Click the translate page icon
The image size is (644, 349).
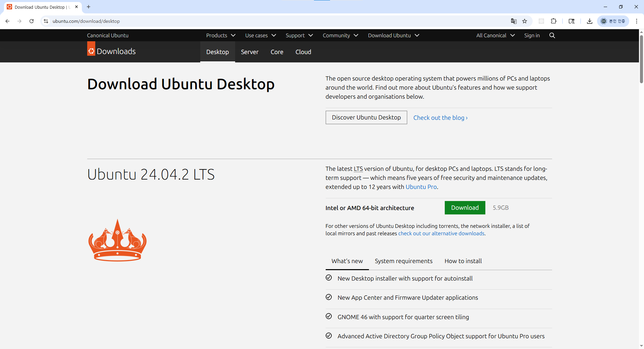point(514,21)
